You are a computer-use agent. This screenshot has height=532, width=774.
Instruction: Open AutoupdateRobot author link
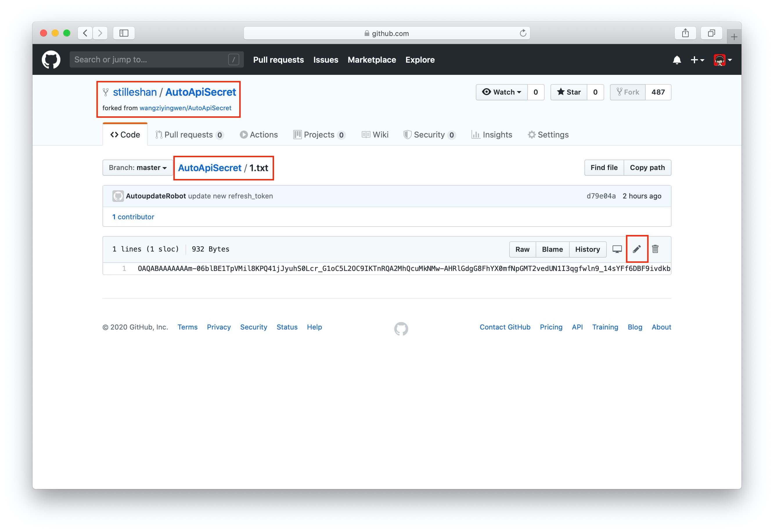click(156, 196)
